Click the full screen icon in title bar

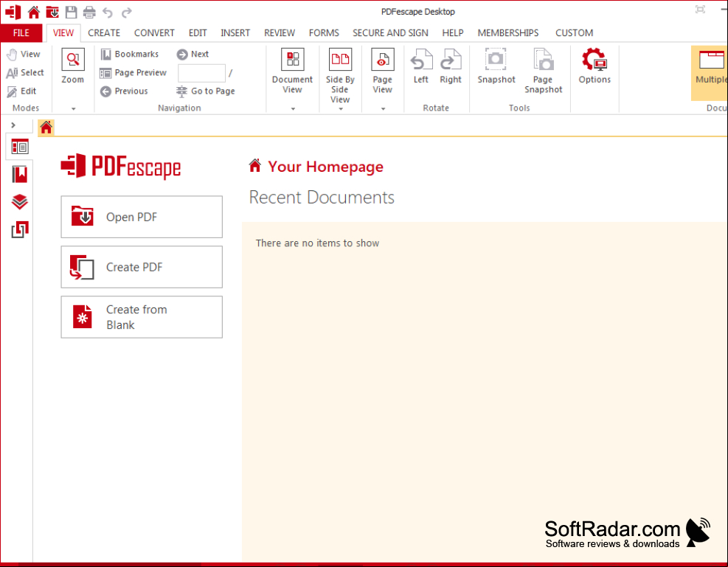click(x=700, y=10)
